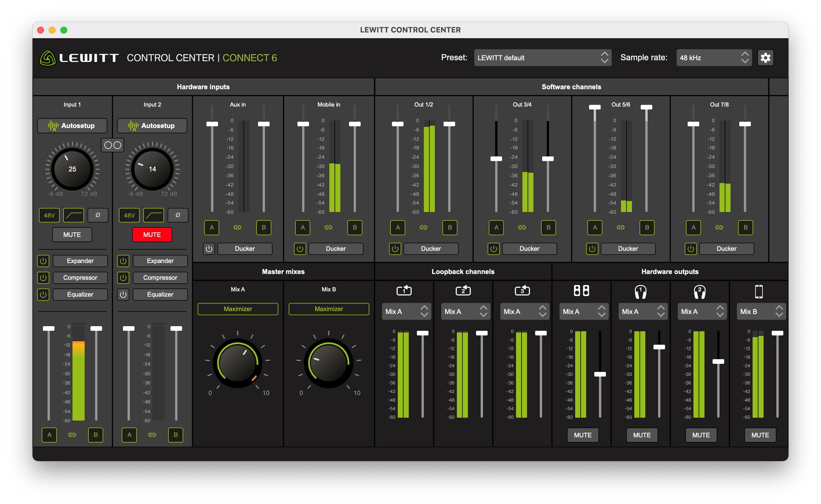This screenshot has height=504, width=821.
Task: Click the Mix B master level knob
Action: pyautogui.click(x=328, y=363)
